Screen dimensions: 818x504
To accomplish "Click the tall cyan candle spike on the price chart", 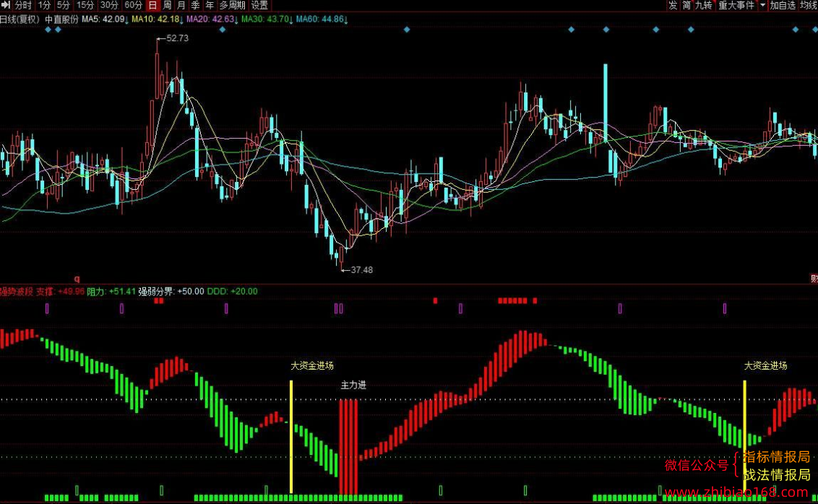I will pos(606,103).
